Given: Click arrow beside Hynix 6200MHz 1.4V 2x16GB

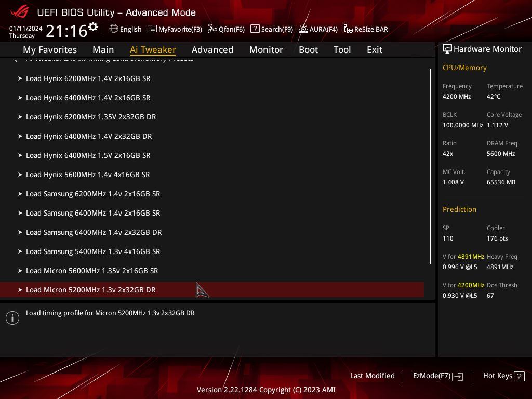Looking at the screenshot, I should 20,78.
